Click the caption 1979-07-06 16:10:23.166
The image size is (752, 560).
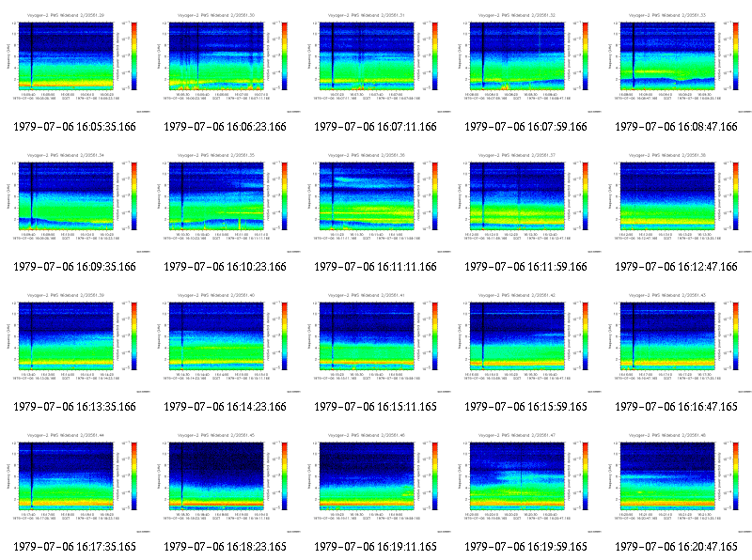coord(225,267)
